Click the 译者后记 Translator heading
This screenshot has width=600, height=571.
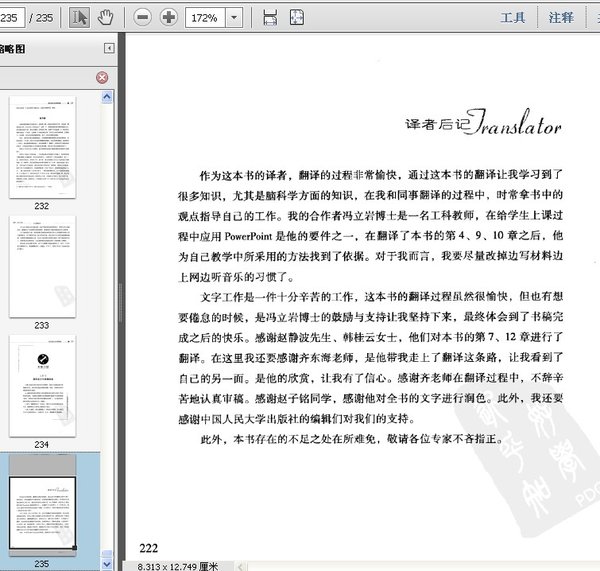click(x=483, y=122)
